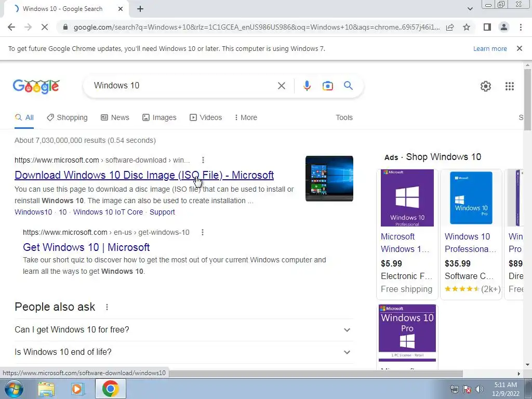Share this page from the address bar
The image size is (532, 399).
pos(450,27)
